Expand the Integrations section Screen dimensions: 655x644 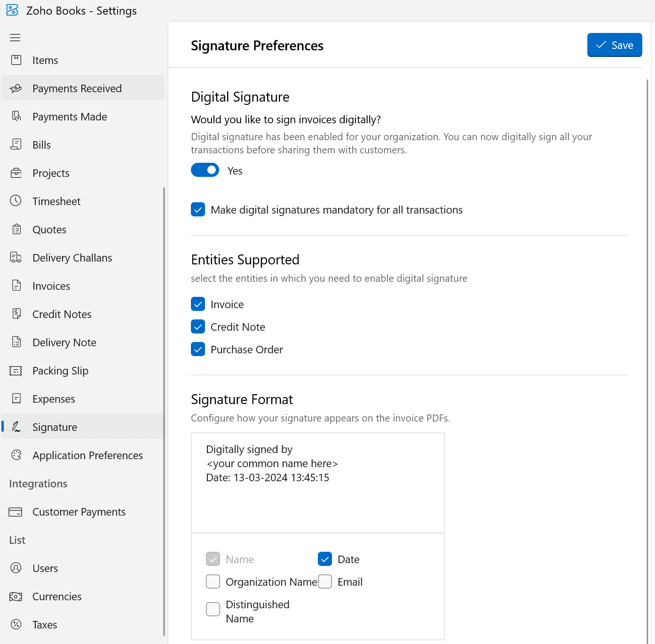38,484
